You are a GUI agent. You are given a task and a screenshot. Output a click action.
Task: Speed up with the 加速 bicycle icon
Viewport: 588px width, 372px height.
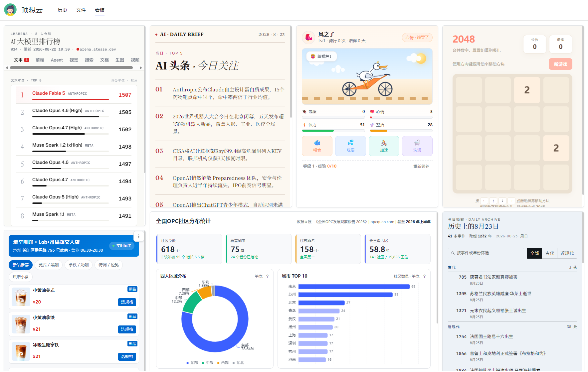click(x=384, y=146)
